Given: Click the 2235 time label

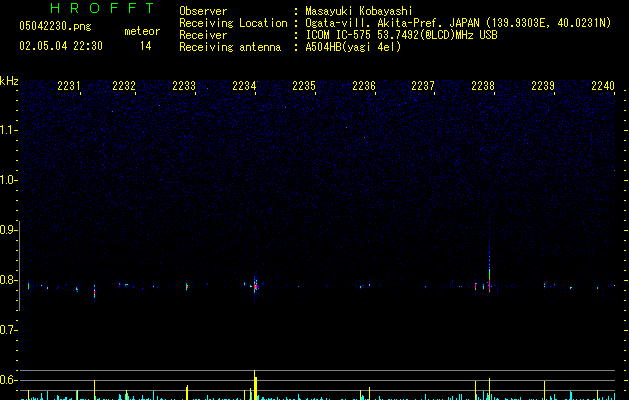Looking at the screenshot, I should click(304, 86).
